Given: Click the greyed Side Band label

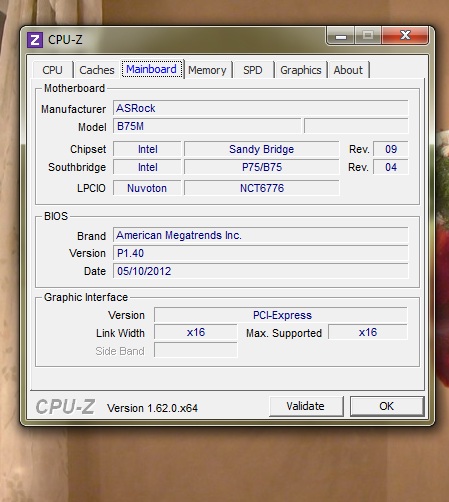Looking at the screenshot, I should point(120,351).
